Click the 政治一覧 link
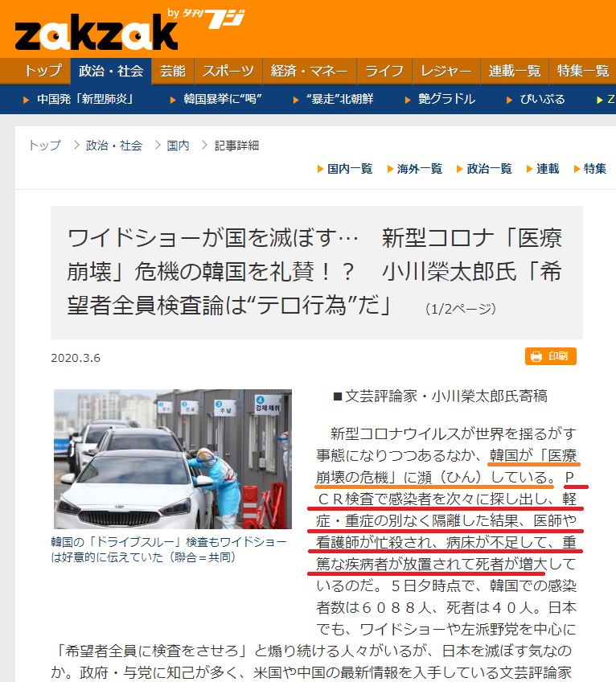616x682 pixels. click(490, 169)
